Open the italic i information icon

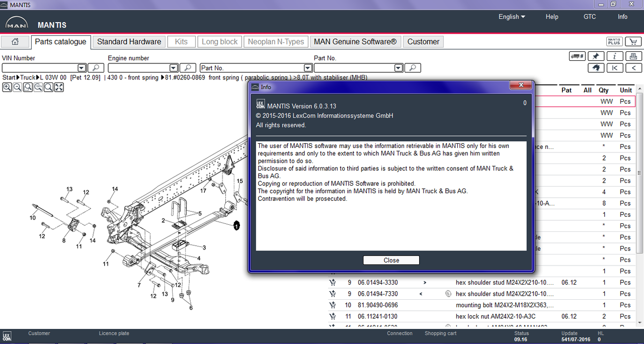point(615,56)
